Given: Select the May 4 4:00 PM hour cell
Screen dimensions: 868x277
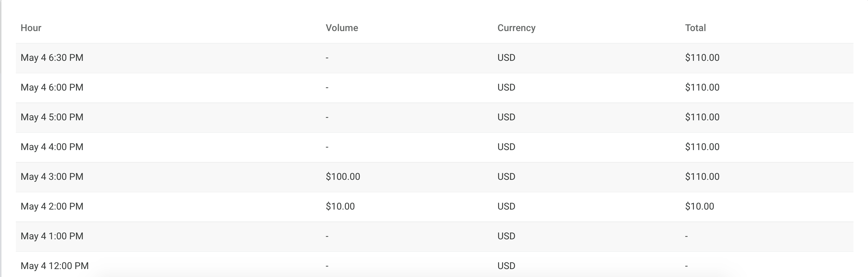Looking at the screenshot, I should pos(52,147).
